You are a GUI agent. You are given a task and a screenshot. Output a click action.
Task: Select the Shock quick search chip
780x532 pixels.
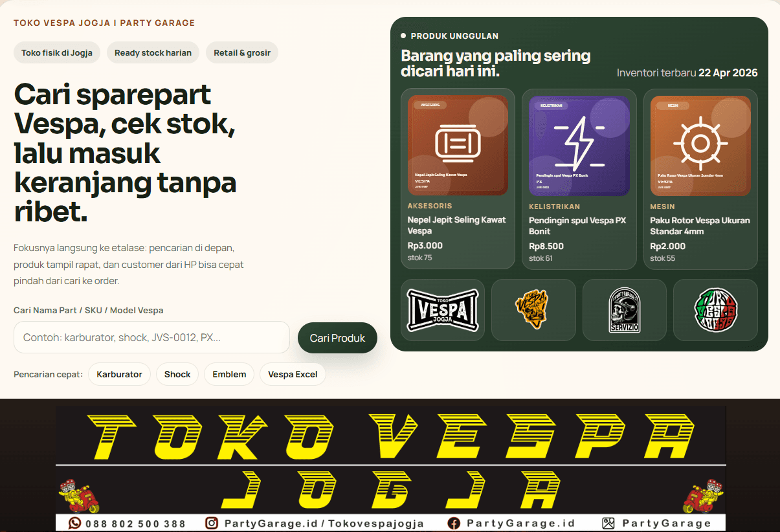pyautogui.click(x=177, y=374)
